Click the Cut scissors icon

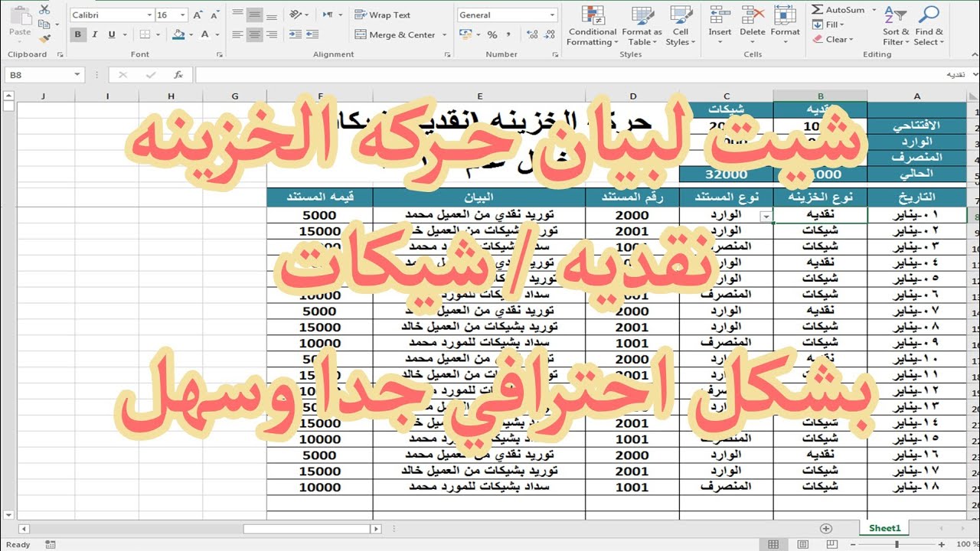(x=44, y=9)
